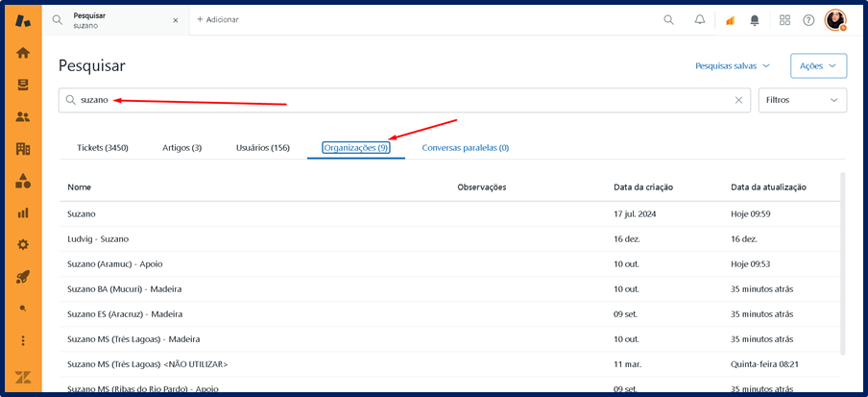Open the Home dashboard in sidebar

[x=23, y=53]
